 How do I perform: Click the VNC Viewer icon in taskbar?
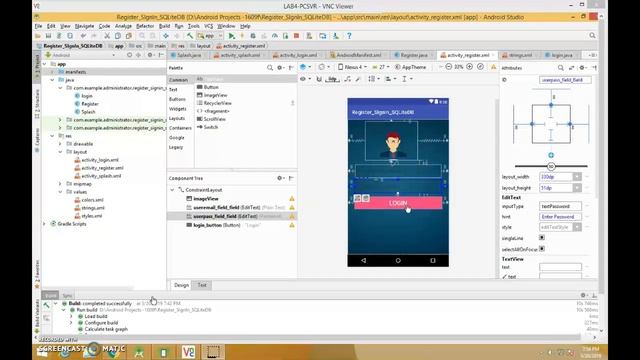(x=189, y=352)
